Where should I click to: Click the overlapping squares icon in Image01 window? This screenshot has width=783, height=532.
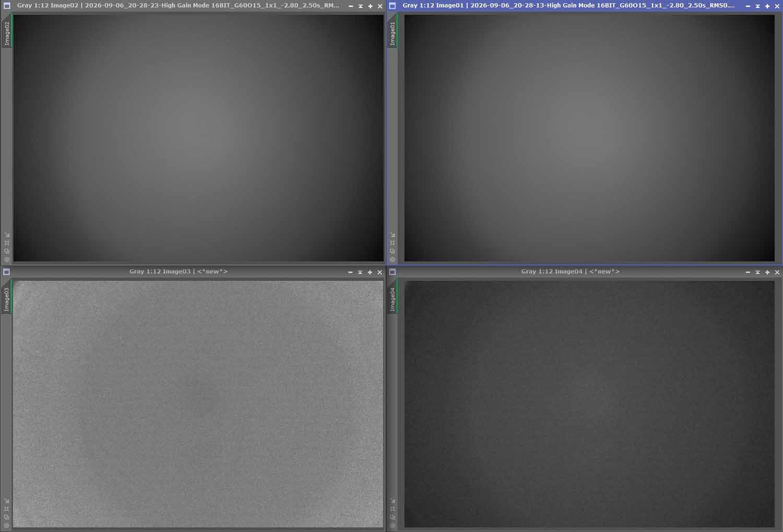coord(393,251)
